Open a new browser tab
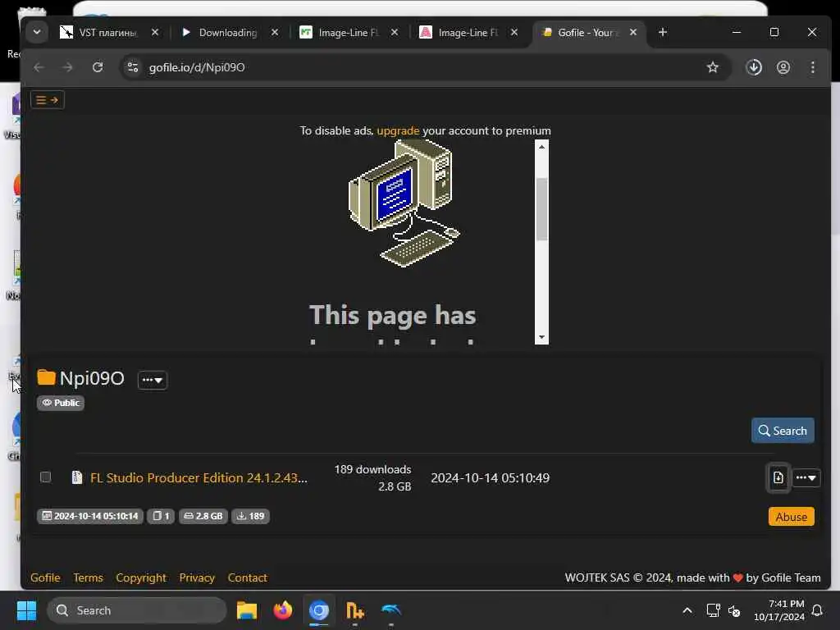 [663, 33]
